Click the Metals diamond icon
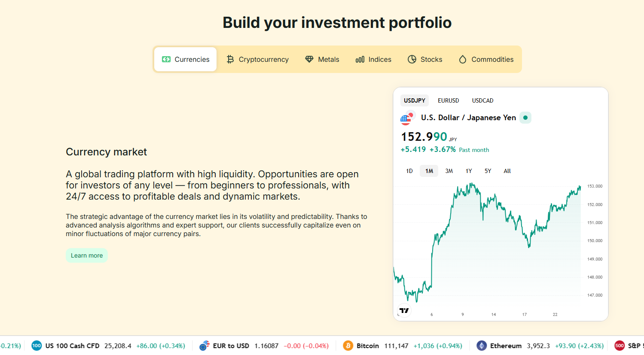The image size is (644, 355). coord(309,59)
